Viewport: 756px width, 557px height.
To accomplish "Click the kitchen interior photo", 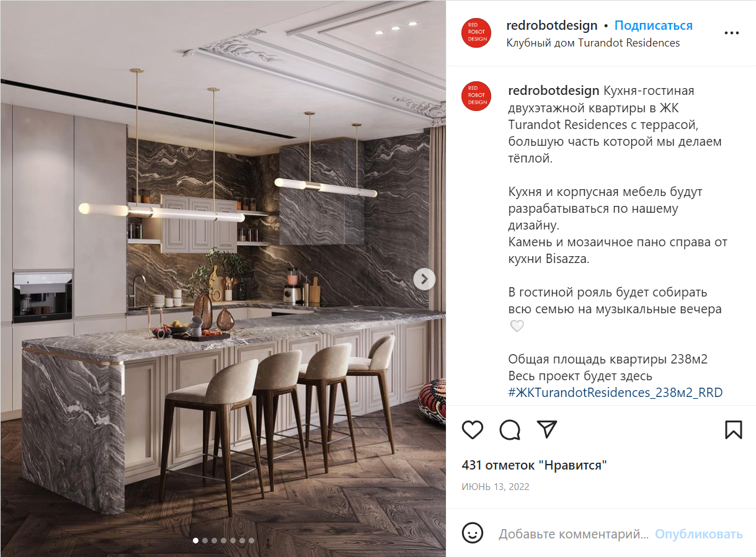I will point(223,278).
